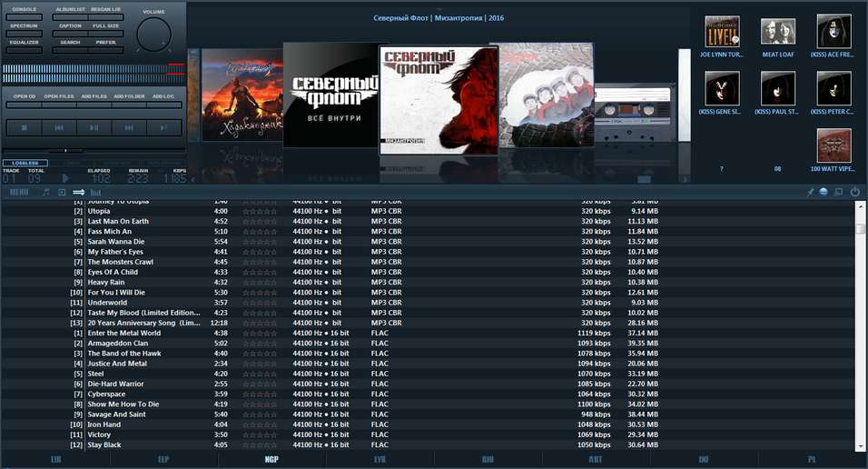Switch to the ELP tab

click(x=163, y=459)
